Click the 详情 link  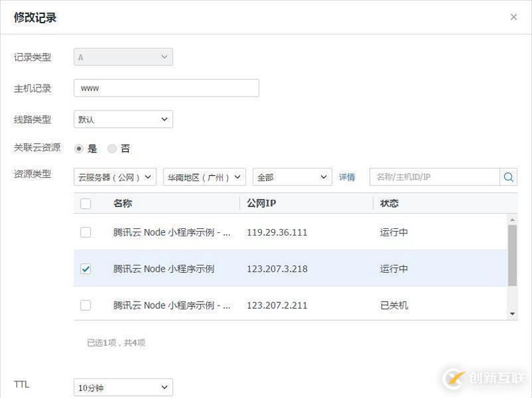point(346,177)
